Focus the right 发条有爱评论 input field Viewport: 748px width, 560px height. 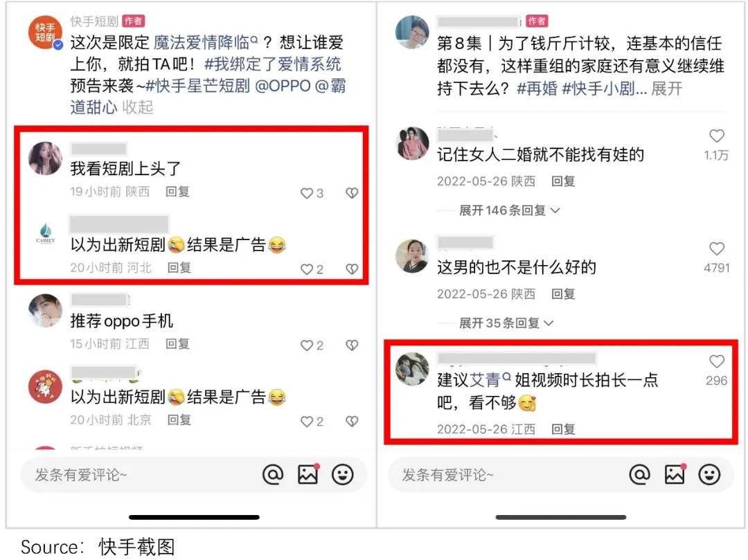(x=506, y=475)
